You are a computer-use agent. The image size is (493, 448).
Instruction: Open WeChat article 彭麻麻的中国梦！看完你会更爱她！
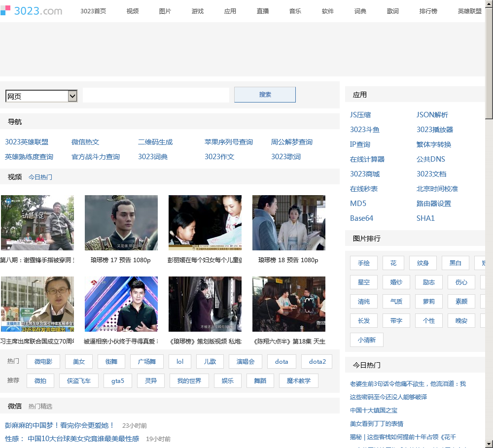point(59,425)
